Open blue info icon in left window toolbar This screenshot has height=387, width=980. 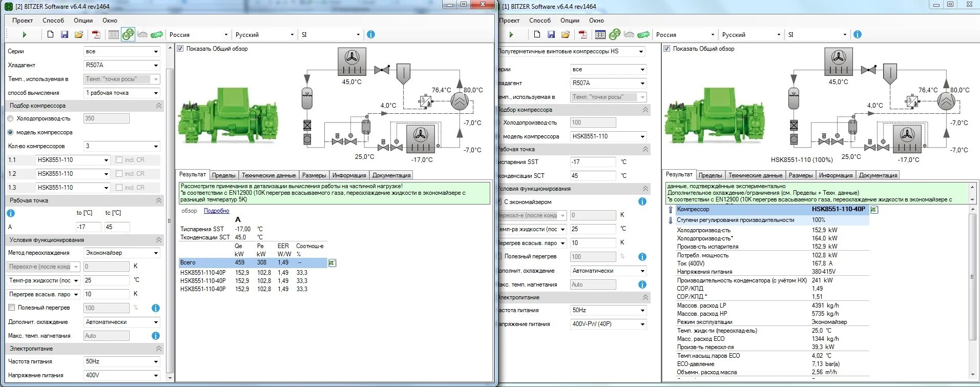[371, 34]
